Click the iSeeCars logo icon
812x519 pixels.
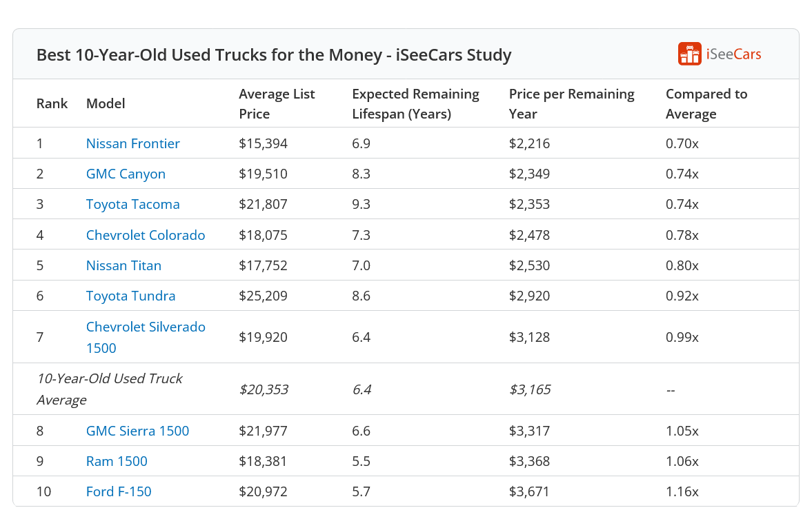point(689,54)
